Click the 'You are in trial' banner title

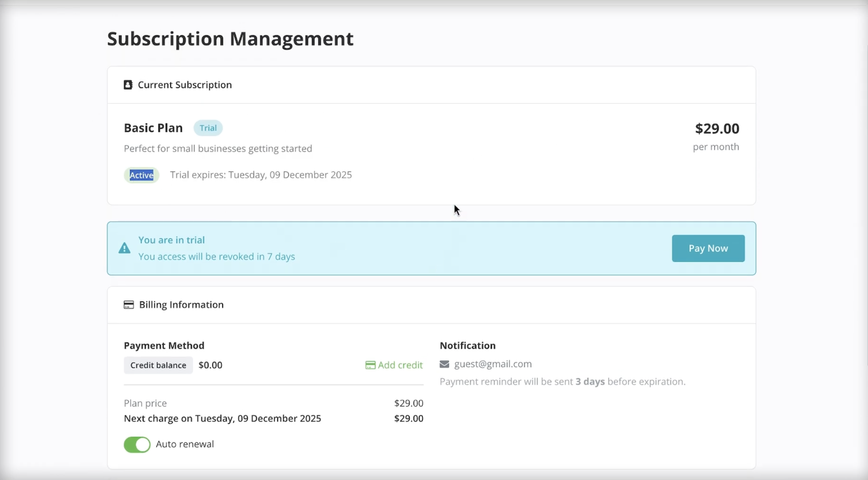pos(171,240)
